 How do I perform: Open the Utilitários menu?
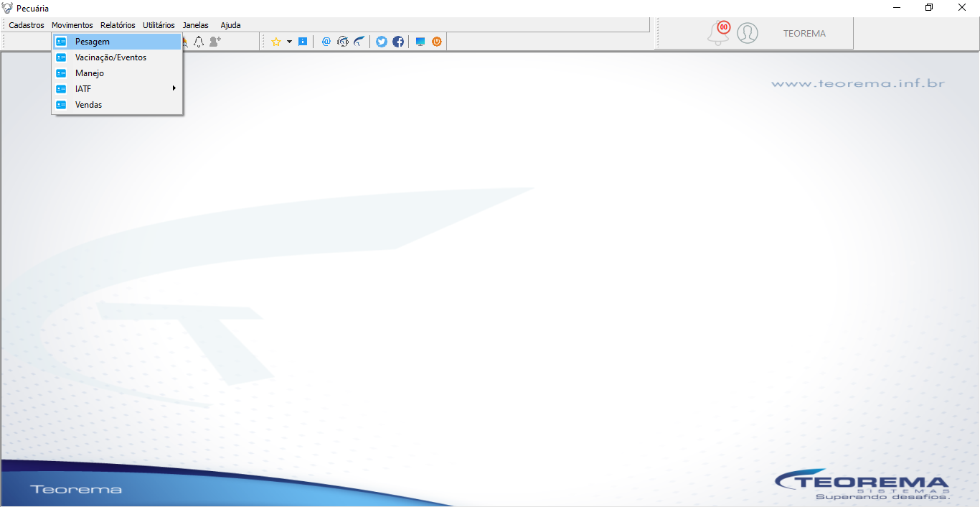pos(159,25)
